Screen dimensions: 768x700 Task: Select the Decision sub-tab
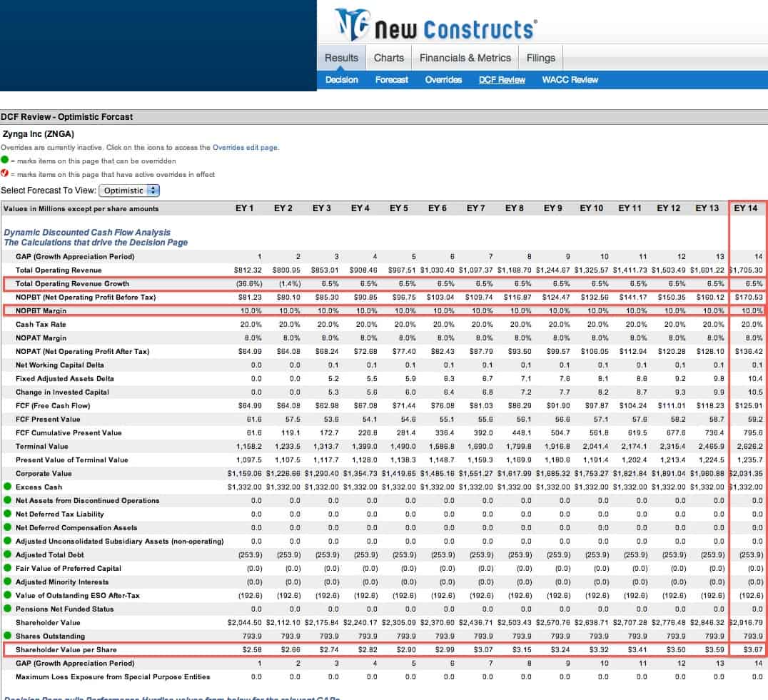coord(342,80)
